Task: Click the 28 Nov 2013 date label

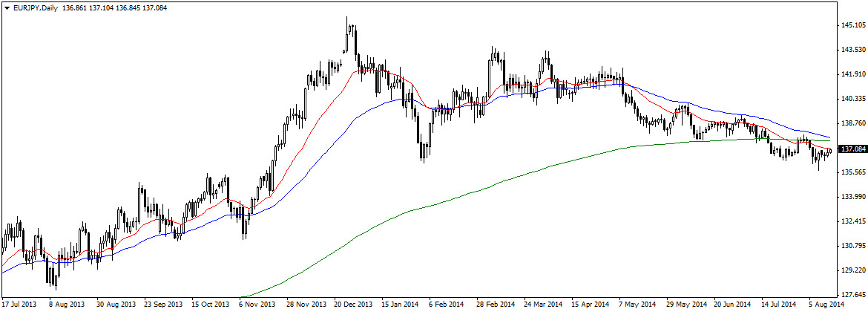Action: 306,304
